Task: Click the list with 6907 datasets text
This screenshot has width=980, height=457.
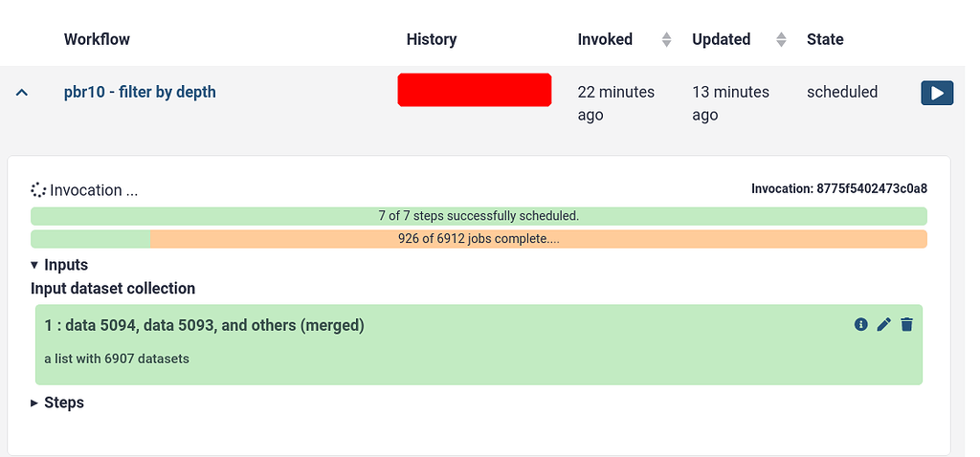Action: tap(117, 359)
